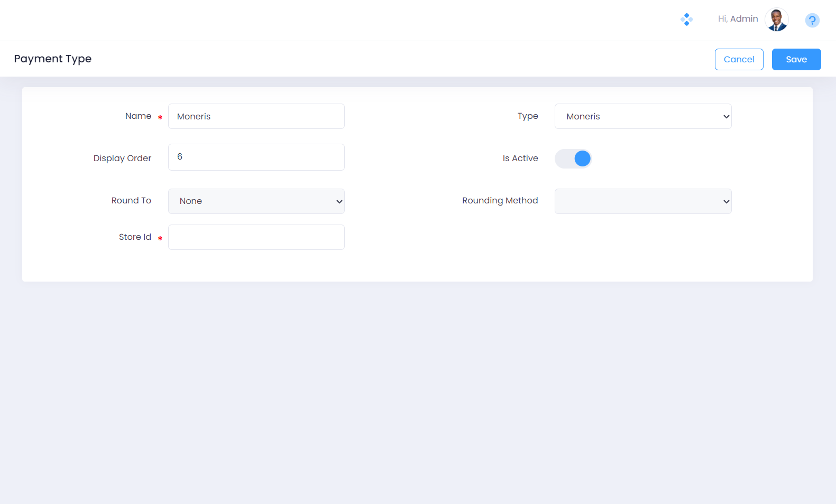Screen dimensions: 836x504
Task: Click the 'Type' label text
Action: pos(527,116)
